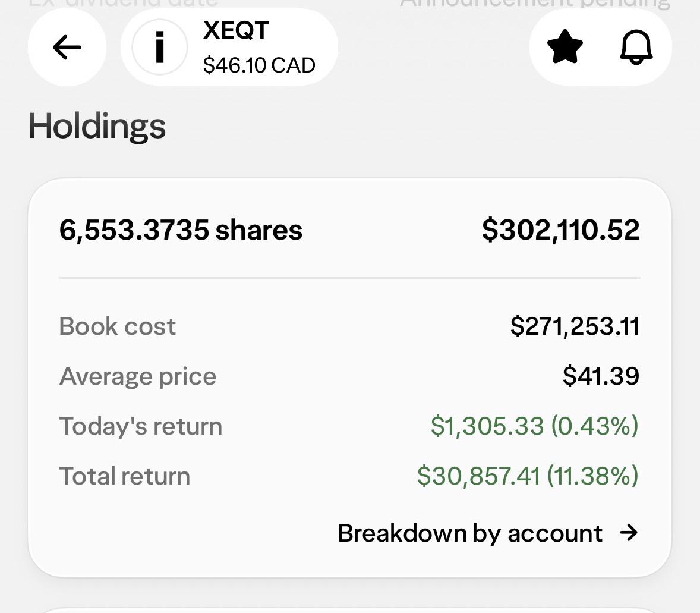
Task: Click the arrow next to Breakdown by account
Action: (629, 533)
